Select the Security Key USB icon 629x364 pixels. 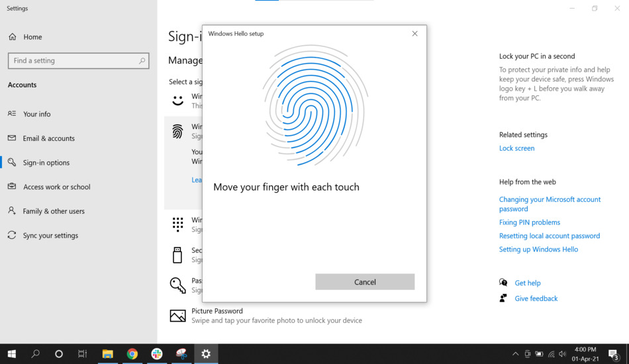point(177,255)
